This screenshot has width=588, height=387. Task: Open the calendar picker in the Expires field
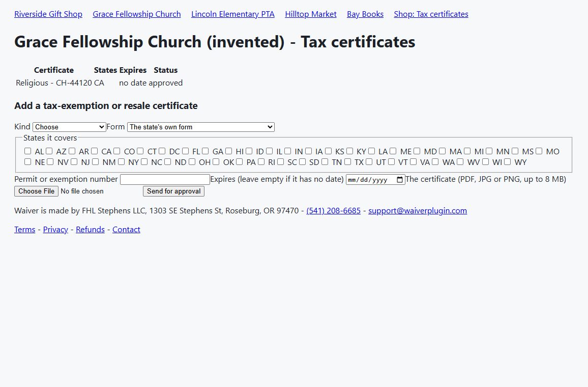400,180
